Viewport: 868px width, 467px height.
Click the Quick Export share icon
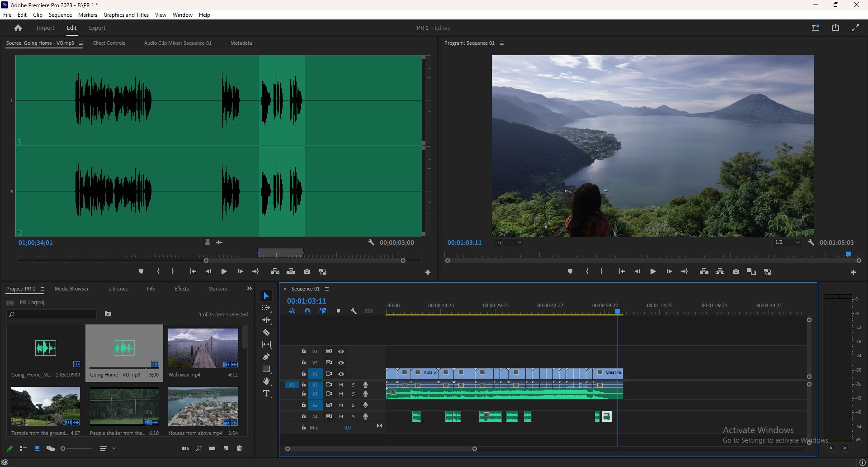click(x=835, y=28)
